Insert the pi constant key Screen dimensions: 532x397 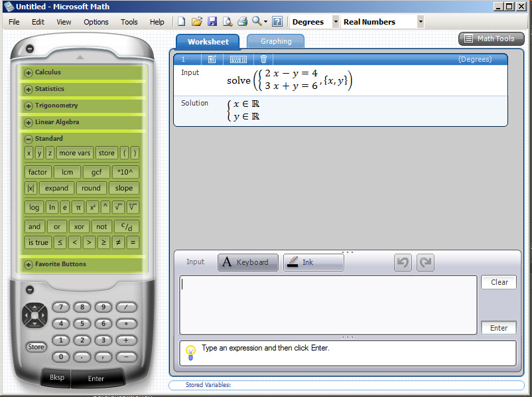click(x=78, y=208)
